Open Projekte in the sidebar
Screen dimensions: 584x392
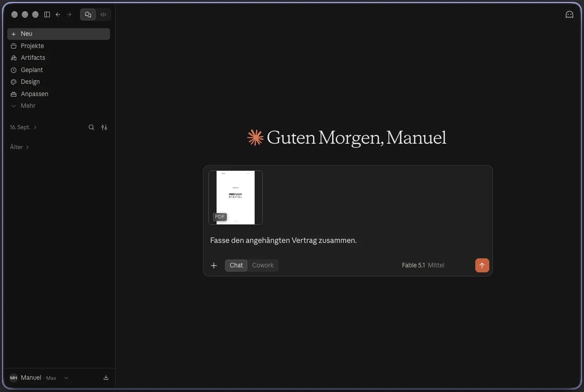click(58, 46)
